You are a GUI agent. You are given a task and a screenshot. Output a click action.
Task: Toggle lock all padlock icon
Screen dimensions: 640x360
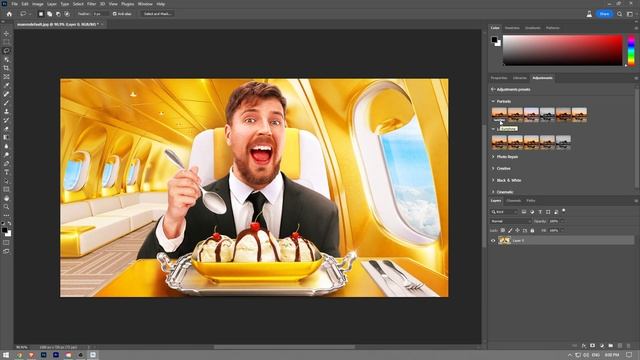[x=532, y=231]
